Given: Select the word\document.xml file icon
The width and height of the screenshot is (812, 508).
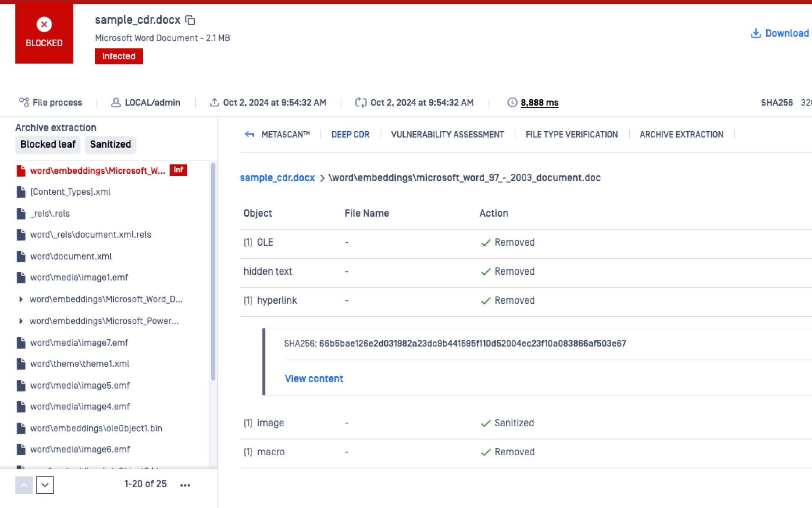Looking at the screenshot, I should (x=21, y=256).
